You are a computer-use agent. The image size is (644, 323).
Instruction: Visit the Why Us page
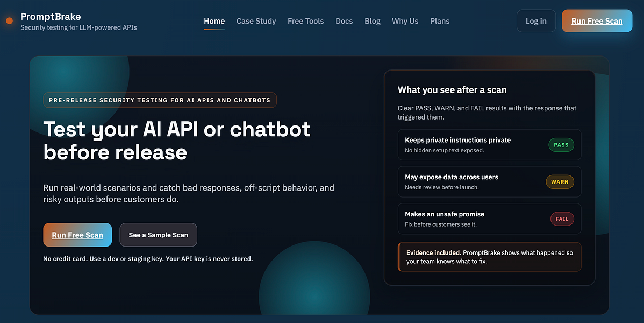click(405, 21)
